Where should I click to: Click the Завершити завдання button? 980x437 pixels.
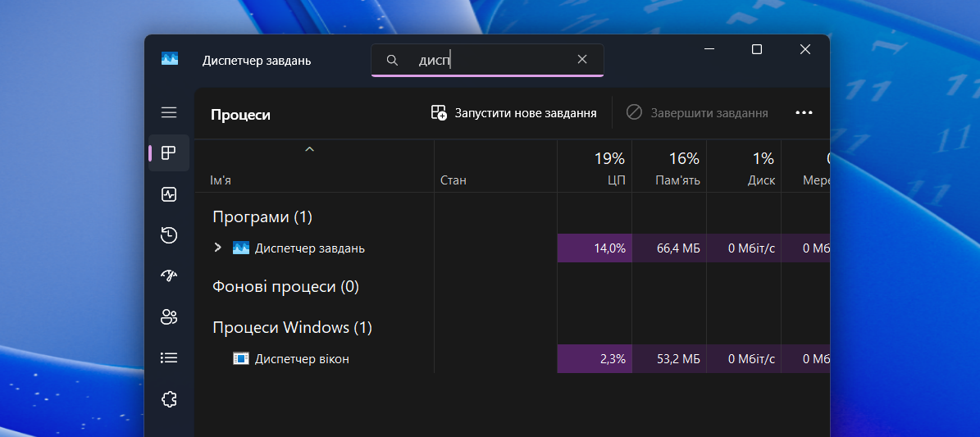coord(698,113)
